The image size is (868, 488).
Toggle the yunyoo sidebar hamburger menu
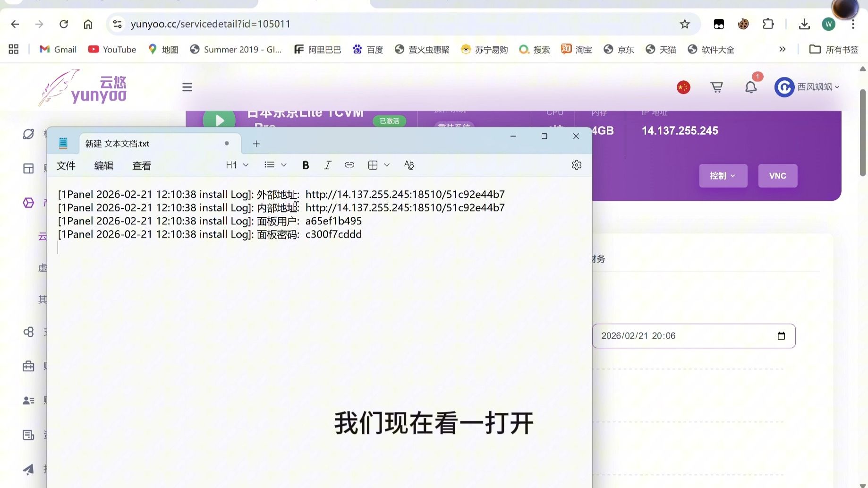point(187,87)
